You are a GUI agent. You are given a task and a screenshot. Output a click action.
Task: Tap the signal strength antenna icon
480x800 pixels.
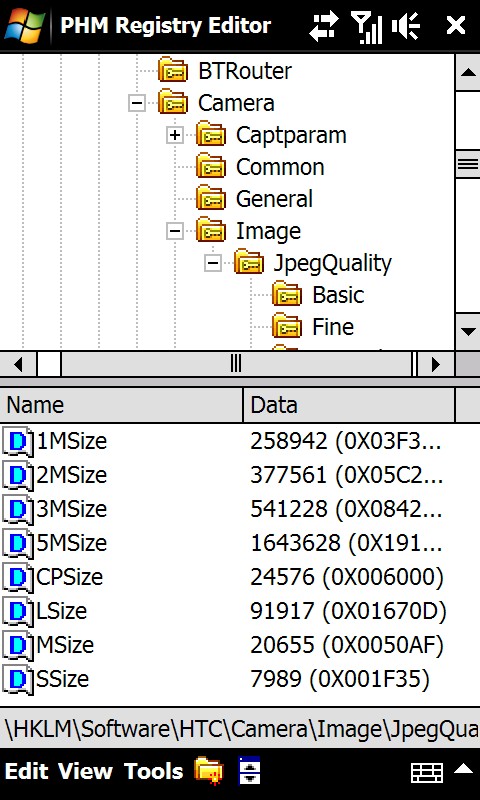click(x=367, y=26)
